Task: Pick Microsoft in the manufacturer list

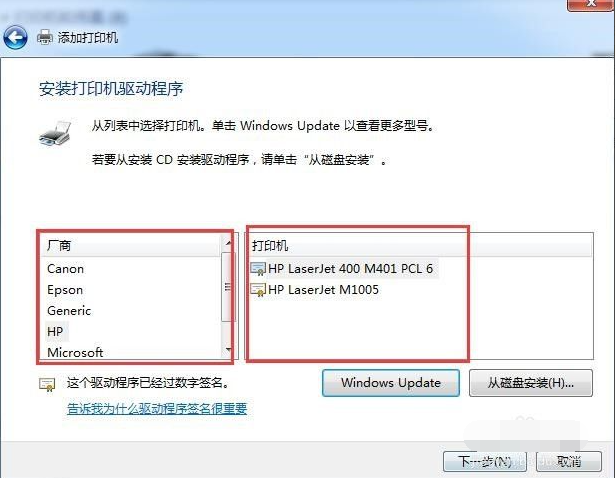Action: [x=75, y=352]
